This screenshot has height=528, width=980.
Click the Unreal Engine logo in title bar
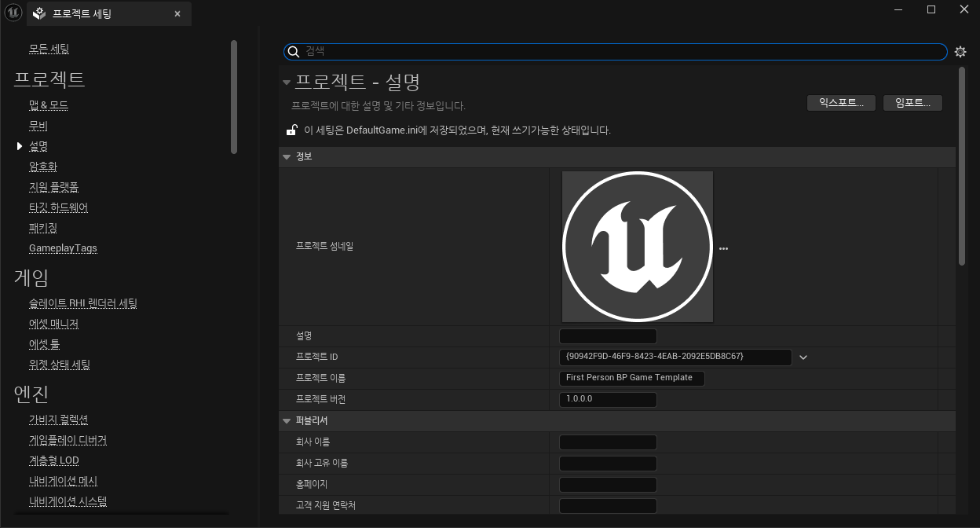pyautogui.click(x=13, y=13)
